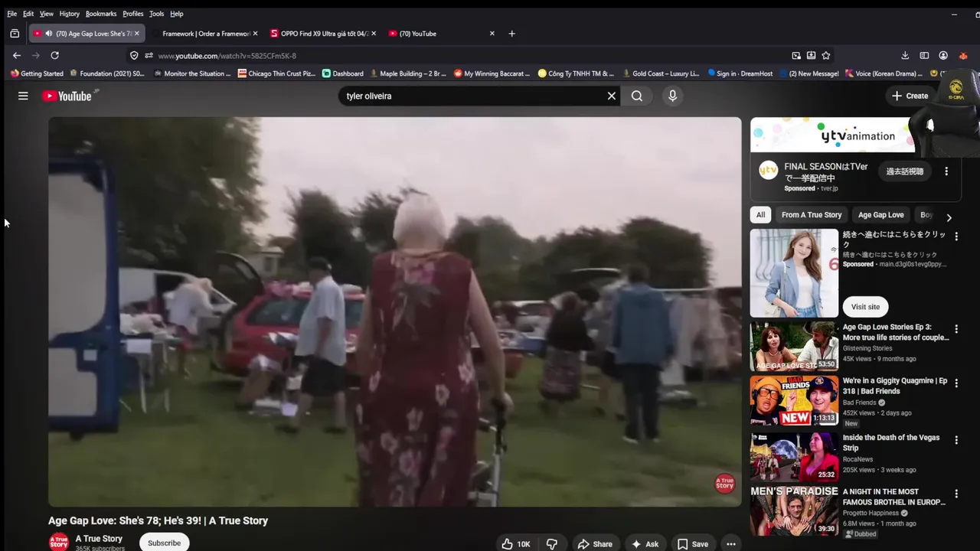This screenshot has width=980, height=551.
Task: Open the browser account profile icon
Action: (943, 55)
